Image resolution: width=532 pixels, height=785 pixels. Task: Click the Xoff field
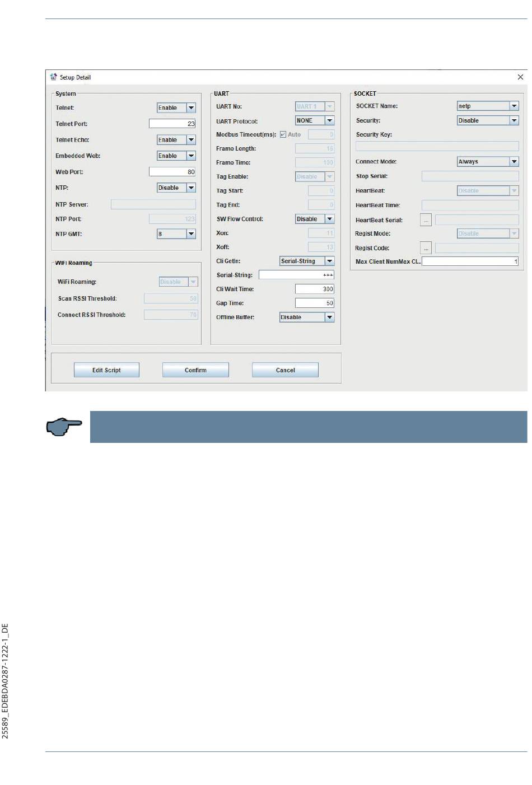point(321,247)
